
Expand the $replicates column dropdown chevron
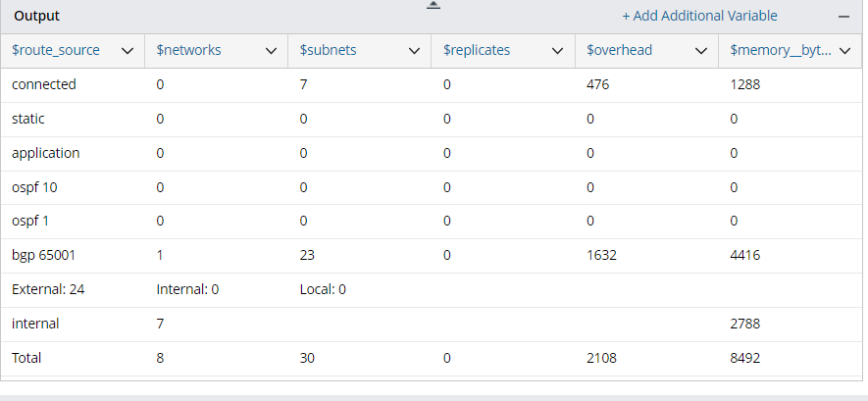pos(558,51)
